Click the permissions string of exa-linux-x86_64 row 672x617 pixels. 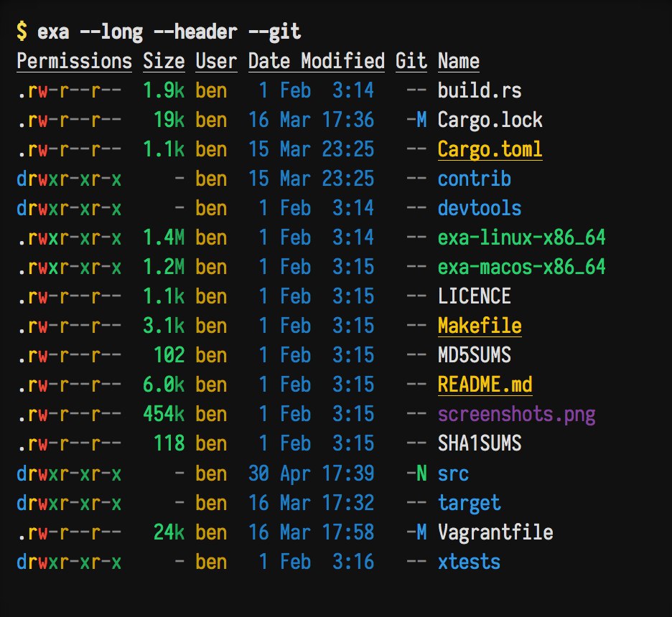point(69,237)
